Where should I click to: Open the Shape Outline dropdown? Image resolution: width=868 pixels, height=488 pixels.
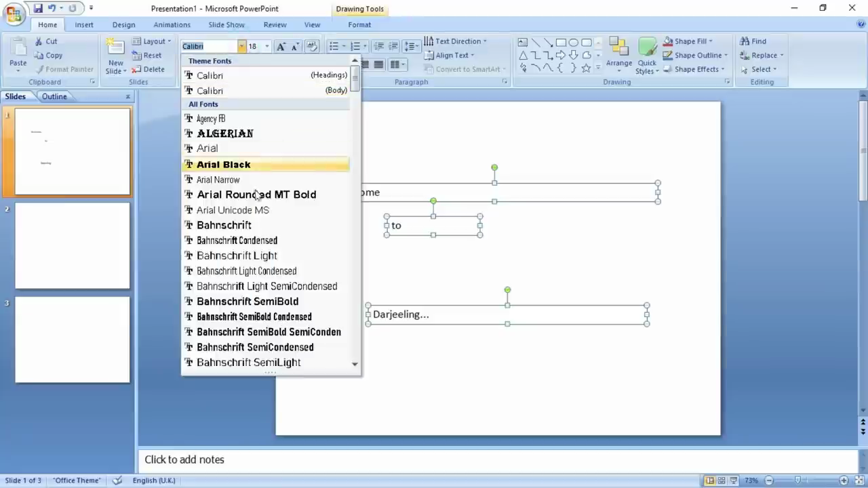695,56
